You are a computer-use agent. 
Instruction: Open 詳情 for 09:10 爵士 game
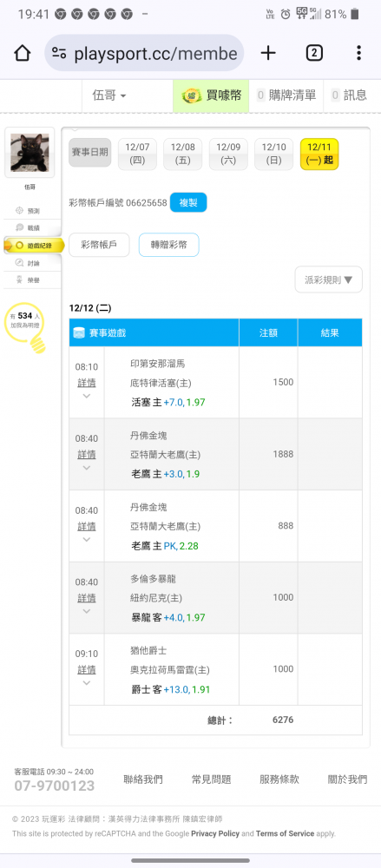click(x=87, y=669)
